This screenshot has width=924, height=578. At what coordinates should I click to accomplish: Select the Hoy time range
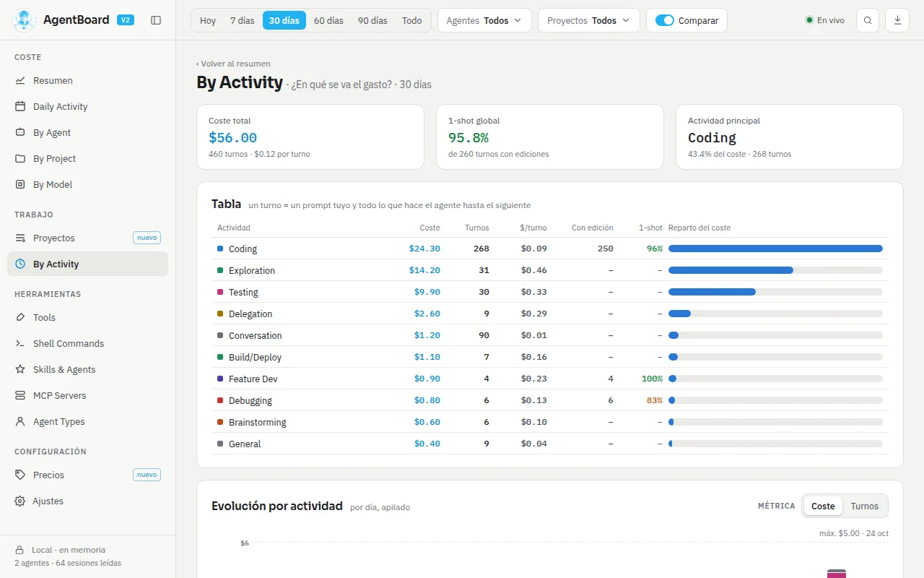208,20
